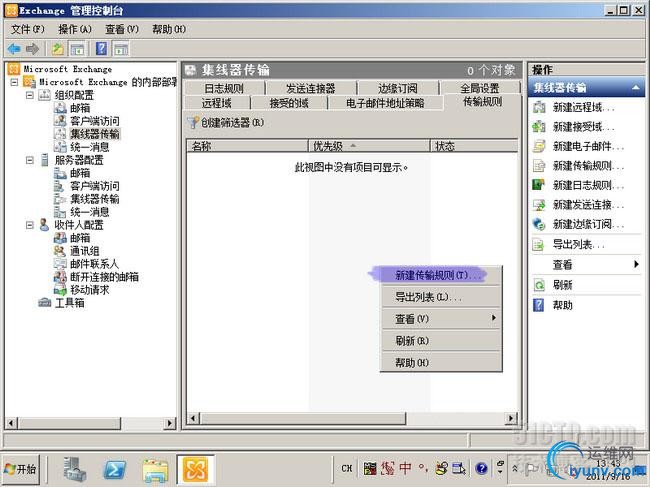
Task: Expand 查看 submenu in actions pane
Action: point(636,264)
